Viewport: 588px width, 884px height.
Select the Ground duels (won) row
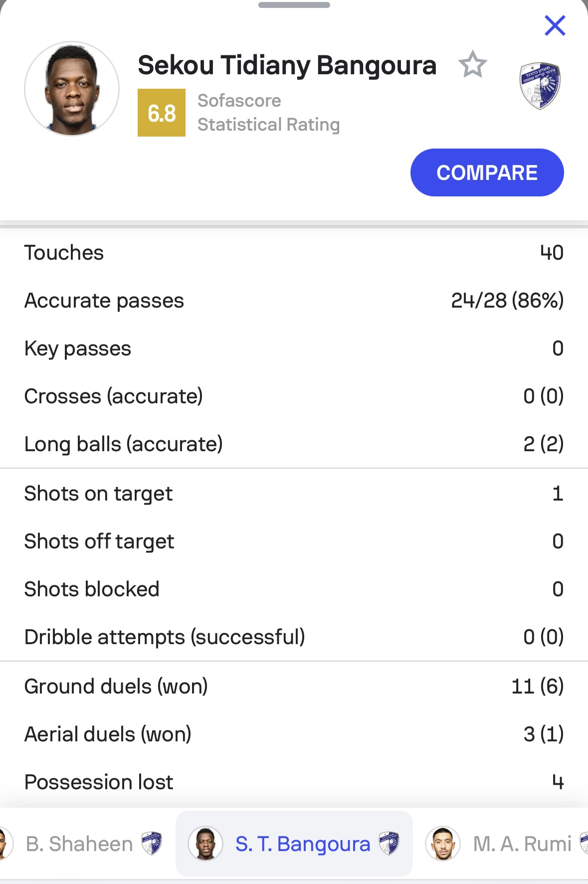point(294,687)
